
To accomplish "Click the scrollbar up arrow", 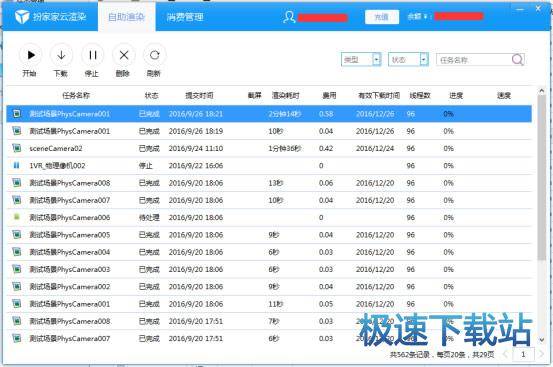I will point(542,91).
